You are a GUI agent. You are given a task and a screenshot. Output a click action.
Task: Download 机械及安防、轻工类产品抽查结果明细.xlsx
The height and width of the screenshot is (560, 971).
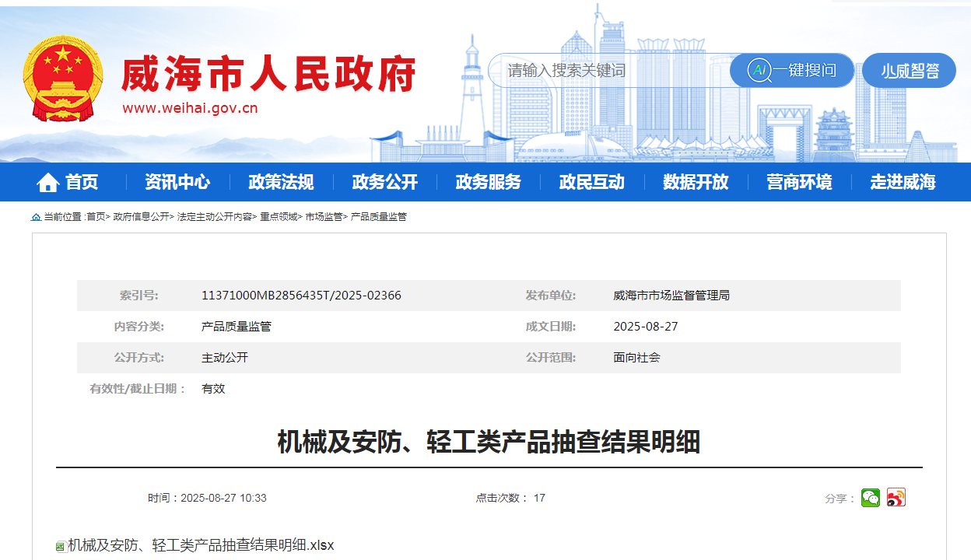pyautogui.click(x=201, y=545)
